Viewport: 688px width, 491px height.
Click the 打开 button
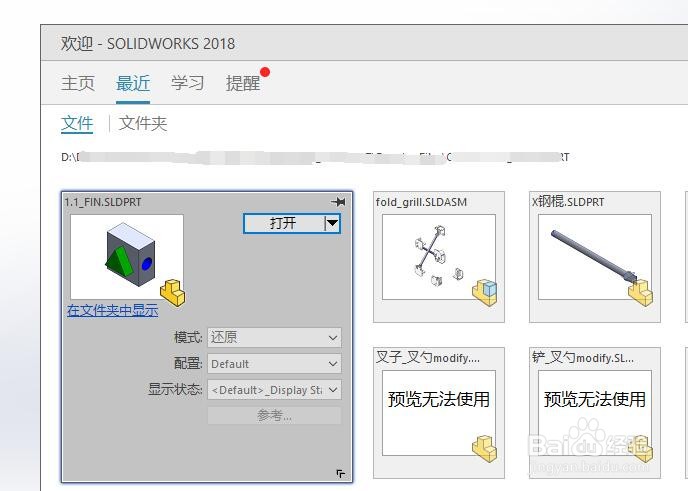coord(283,223)
